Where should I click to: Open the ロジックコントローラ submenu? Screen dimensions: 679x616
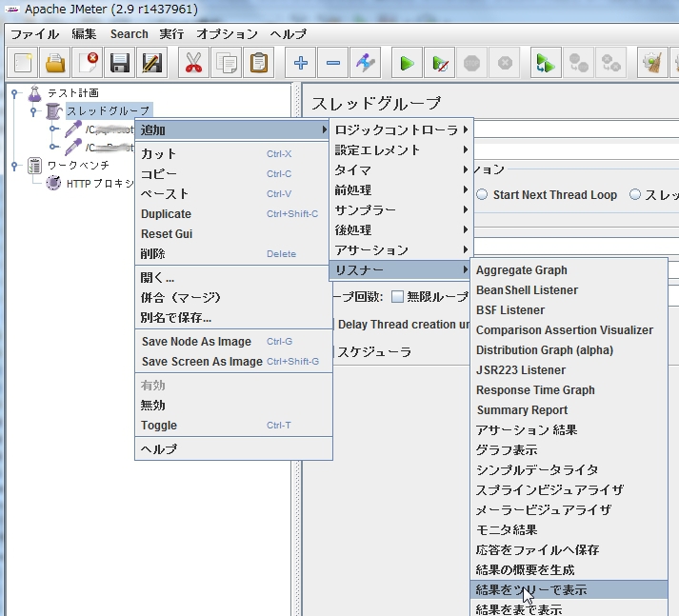tap(401, 129)
